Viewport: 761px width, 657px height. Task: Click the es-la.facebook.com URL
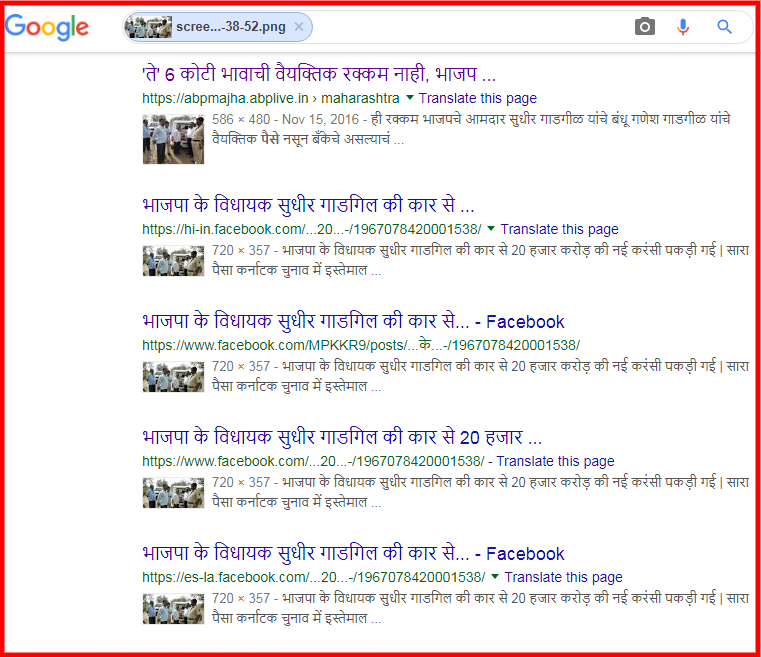tap(314, 577)
